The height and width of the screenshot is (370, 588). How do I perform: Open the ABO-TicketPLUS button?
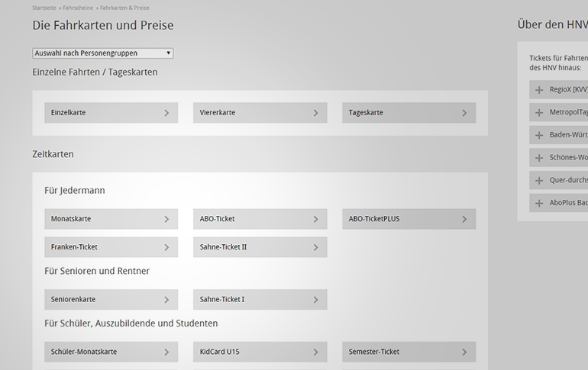point(409,219)
